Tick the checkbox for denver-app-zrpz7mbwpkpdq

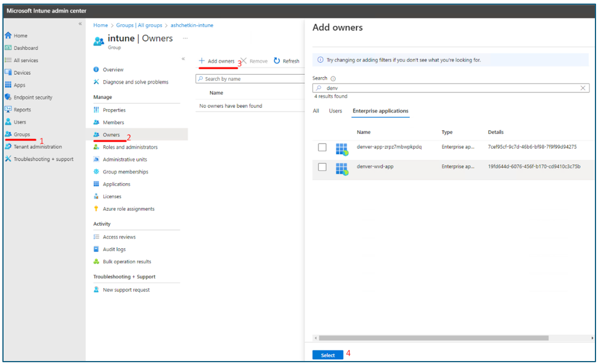(x=322, y=147)
